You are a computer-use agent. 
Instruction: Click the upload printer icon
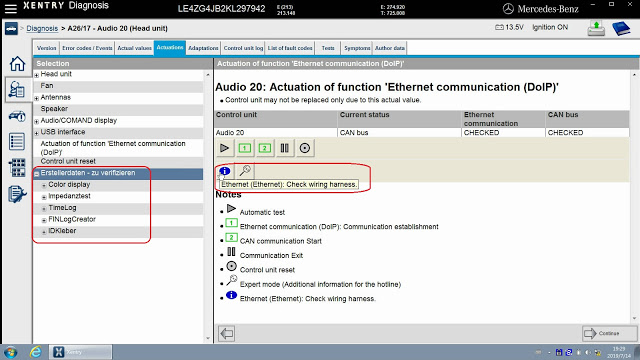596,29
